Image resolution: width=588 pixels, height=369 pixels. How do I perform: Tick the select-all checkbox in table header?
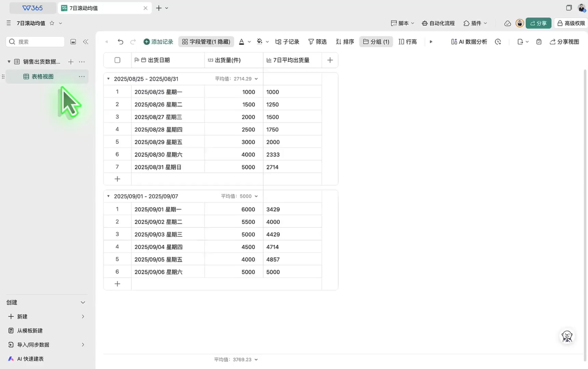click(117, 60)
